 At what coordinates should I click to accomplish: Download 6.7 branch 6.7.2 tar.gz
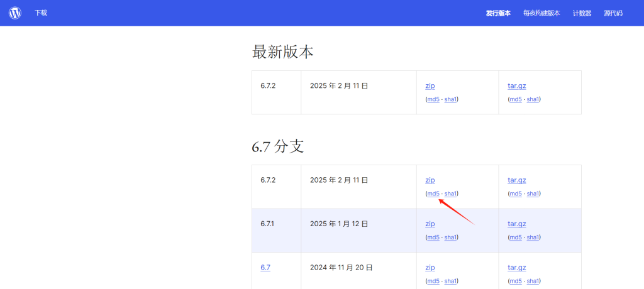tap(517, 180)
